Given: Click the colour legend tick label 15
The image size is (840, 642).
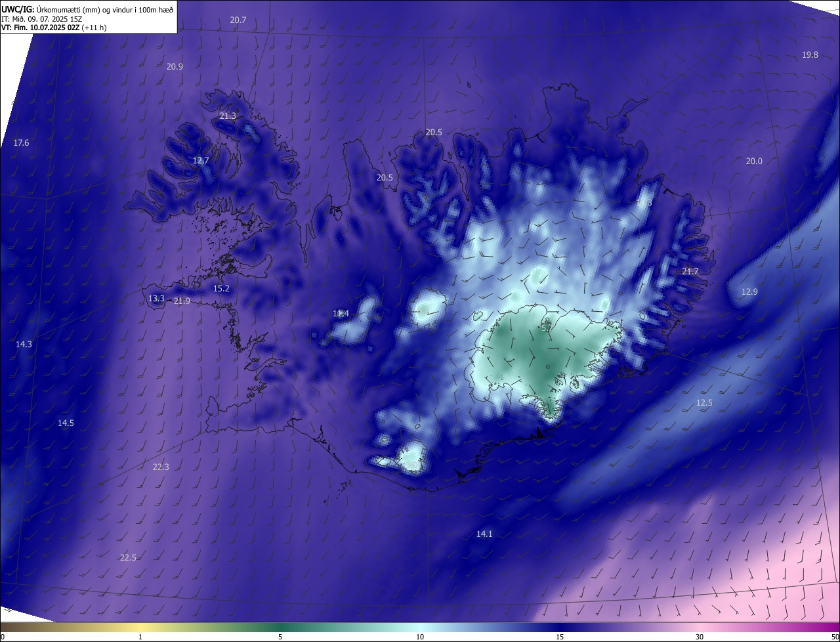Looking at the screenshot, I should [560, 637].
